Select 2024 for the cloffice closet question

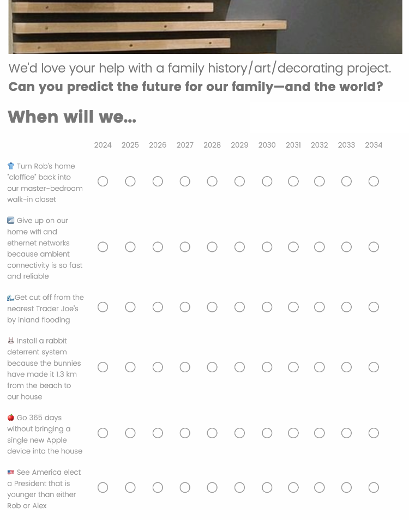(103, 182)
